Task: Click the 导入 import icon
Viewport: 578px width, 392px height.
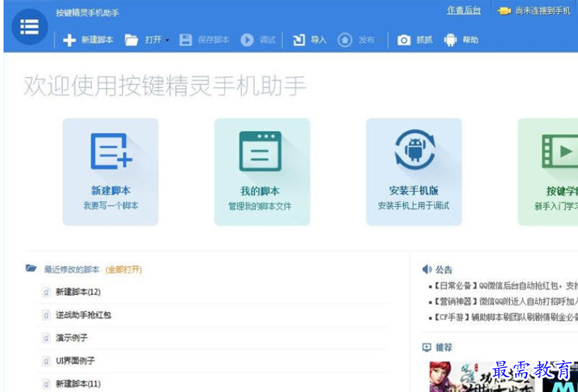Action: tap(299, 40)
